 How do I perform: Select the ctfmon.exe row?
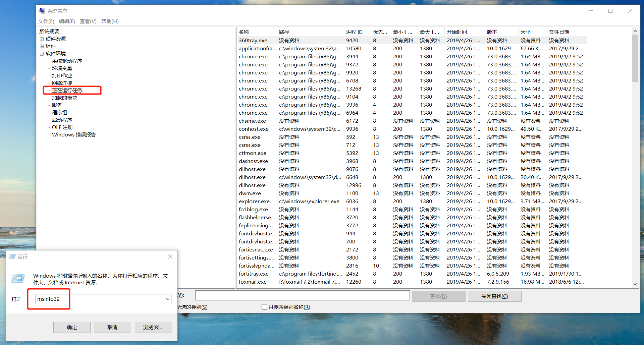[412, 153]
